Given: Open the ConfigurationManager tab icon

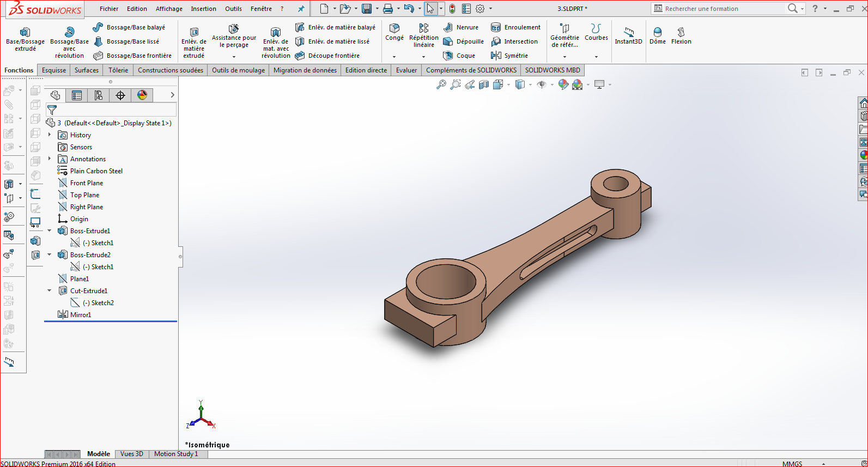Looking at the screenshot, I should click(99, 95).
